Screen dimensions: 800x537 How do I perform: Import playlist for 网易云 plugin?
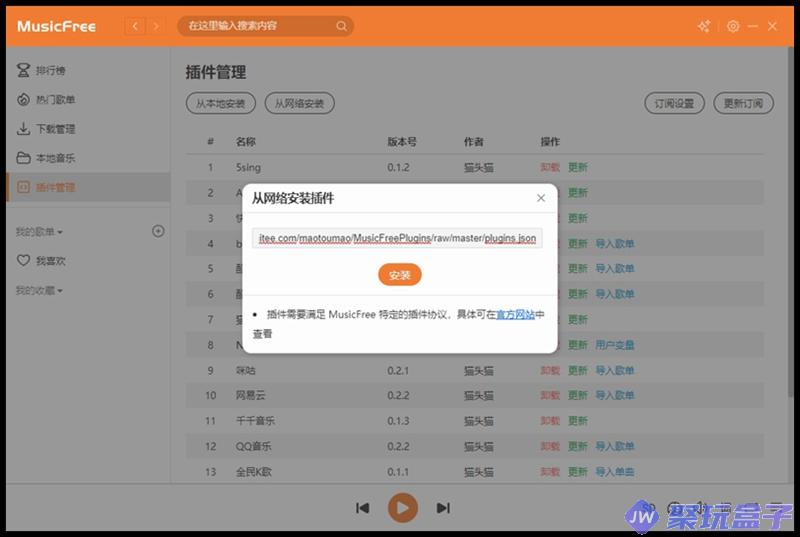615,395
